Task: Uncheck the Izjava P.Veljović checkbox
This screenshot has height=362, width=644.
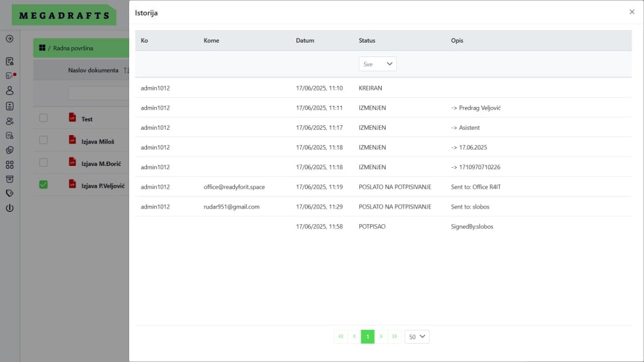Action: [43, 185]
